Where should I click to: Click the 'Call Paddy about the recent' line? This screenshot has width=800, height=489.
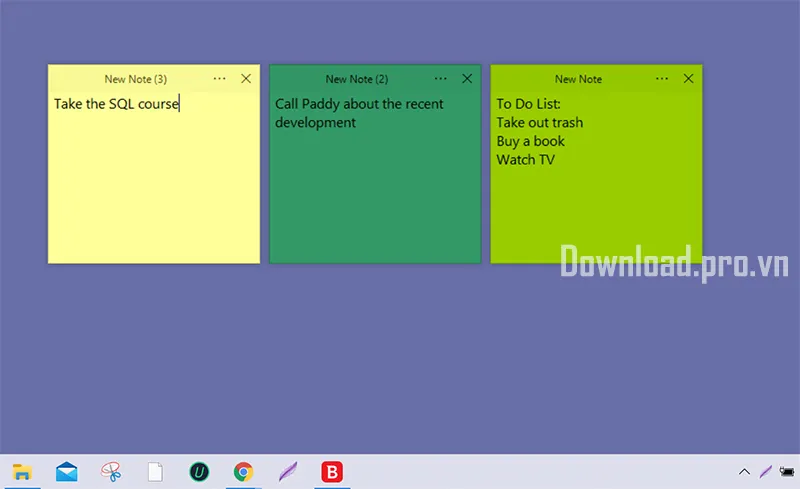pyautogui.click(x=359, y=104)
